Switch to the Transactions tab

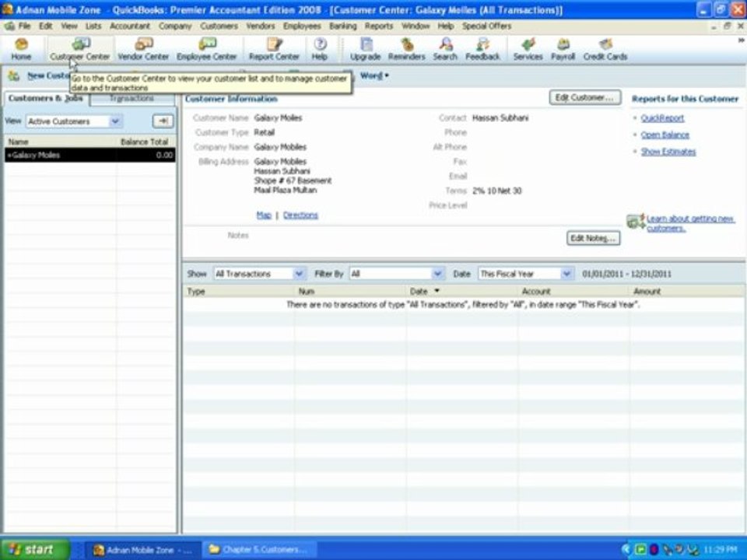132,98
